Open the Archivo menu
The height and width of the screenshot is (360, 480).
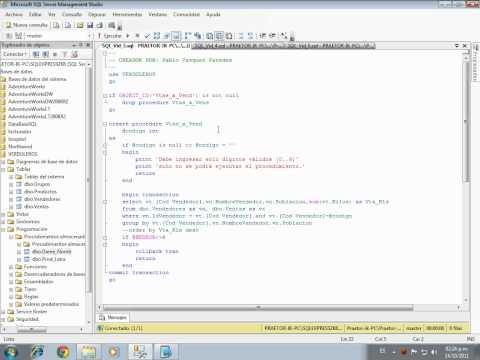point(14,14)
